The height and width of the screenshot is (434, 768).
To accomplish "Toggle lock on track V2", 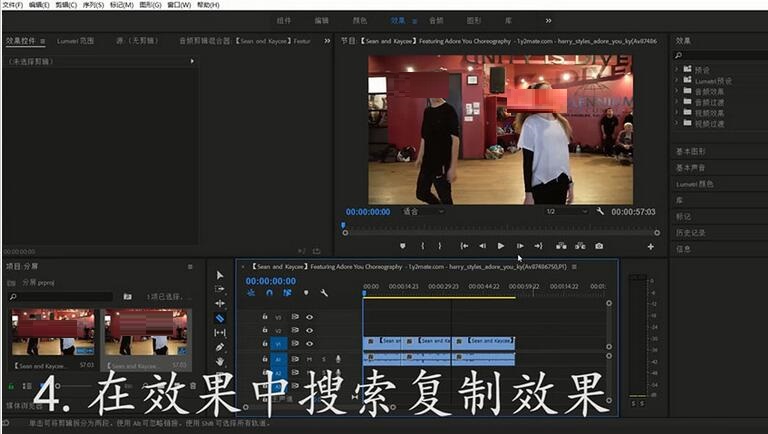I will [x=264, y=330].
